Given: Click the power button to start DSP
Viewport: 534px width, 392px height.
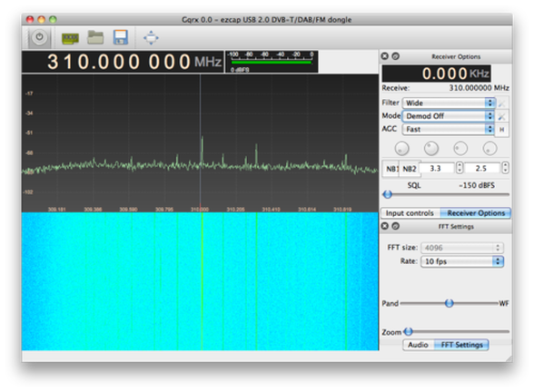Looking at the screenshot, I should 40,37.
